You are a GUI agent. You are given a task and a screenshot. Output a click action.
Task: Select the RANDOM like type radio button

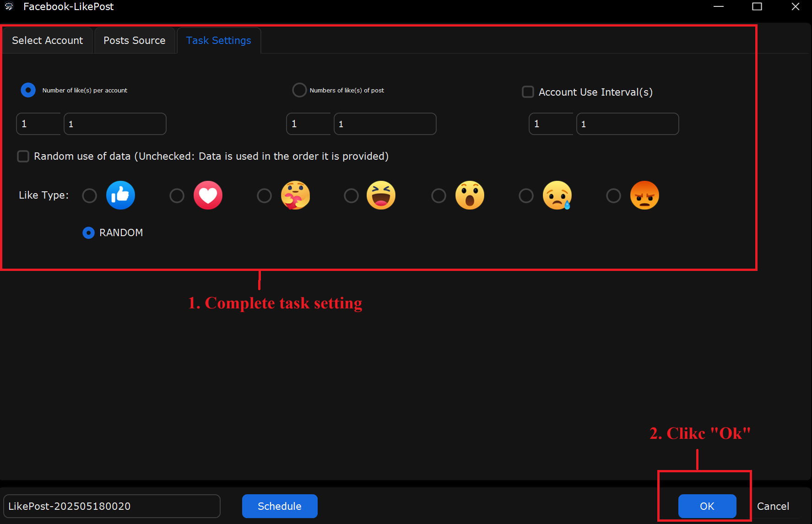click(x=88, y=233)
